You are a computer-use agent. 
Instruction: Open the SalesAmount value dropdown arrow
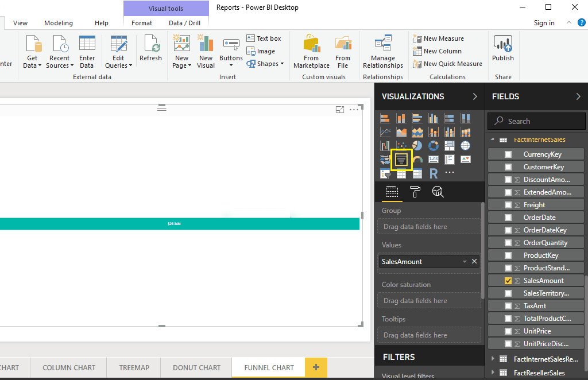tap(465, 262)
